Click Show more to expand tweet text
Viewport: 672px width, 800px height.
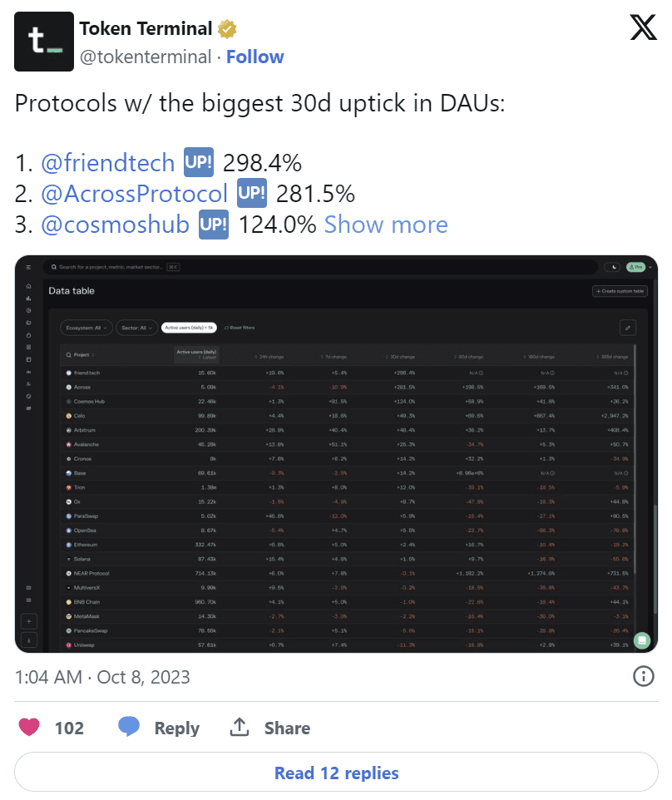point(386,225)
